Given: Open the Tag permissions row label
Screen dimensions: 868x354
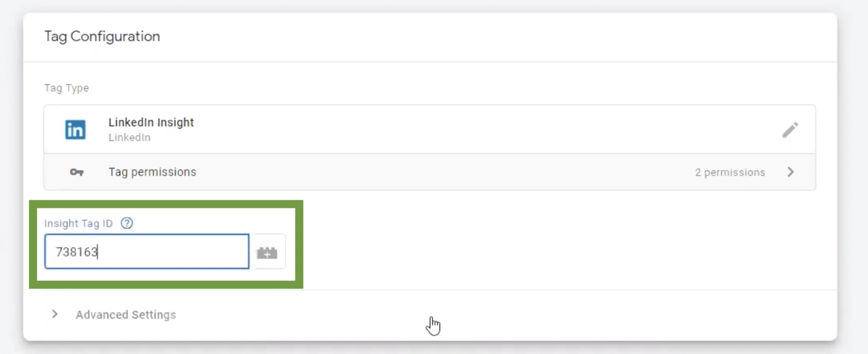Looking at the screenshot, I should click(x=152, y=172).
